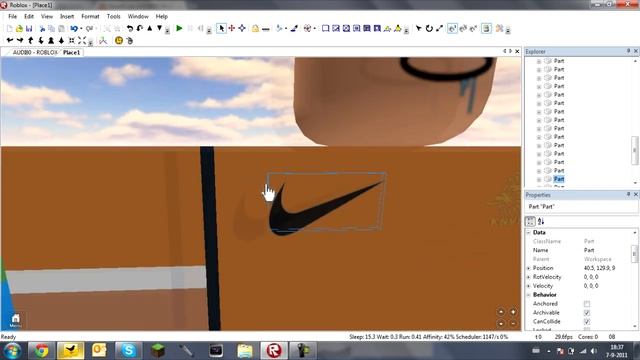Expand the Position property

pyautogui.click(x=529, y=268)
